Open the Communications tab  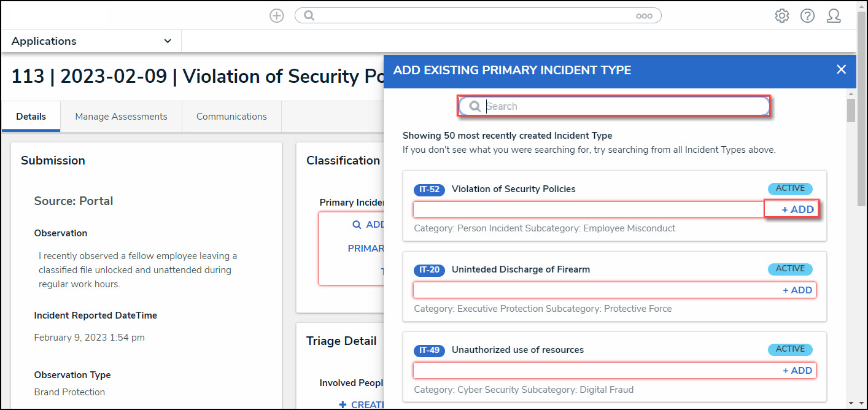(231, 117)
